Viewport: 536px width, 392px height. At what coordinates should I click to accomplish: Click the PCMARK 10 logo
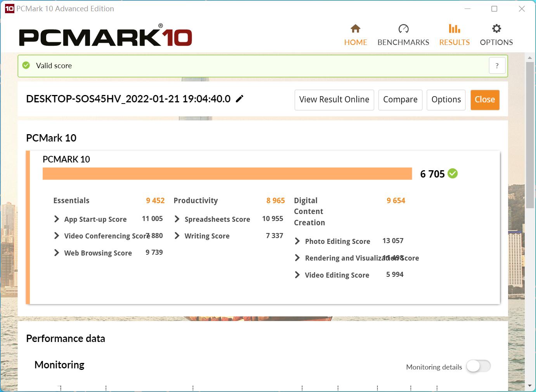click(x=105, y=36)
